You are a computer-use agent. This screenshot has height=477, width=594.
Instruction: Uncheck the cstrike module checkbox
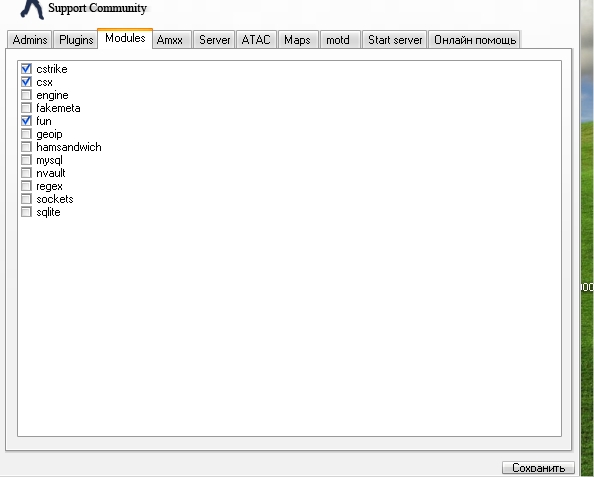[26, 69]
